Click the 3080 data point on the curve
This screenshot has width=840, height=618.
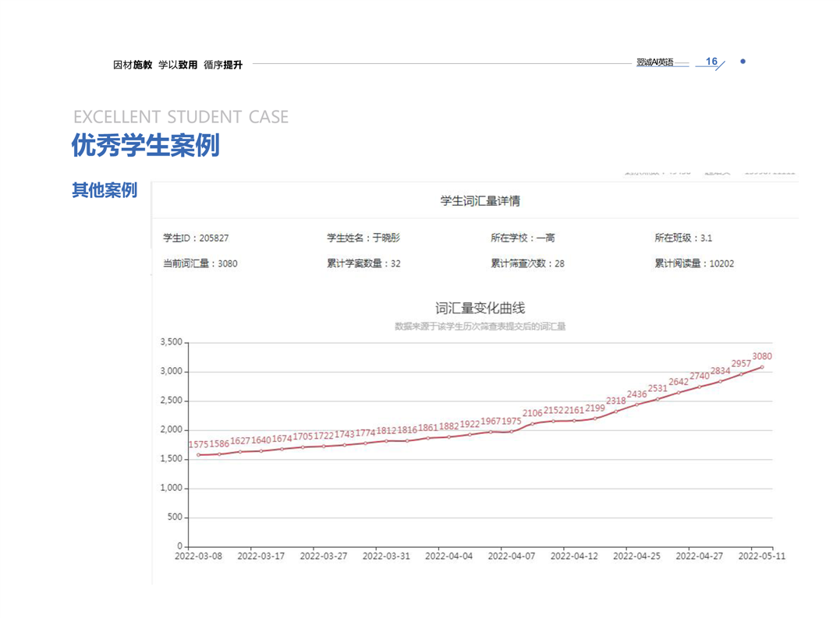(762, 367)
